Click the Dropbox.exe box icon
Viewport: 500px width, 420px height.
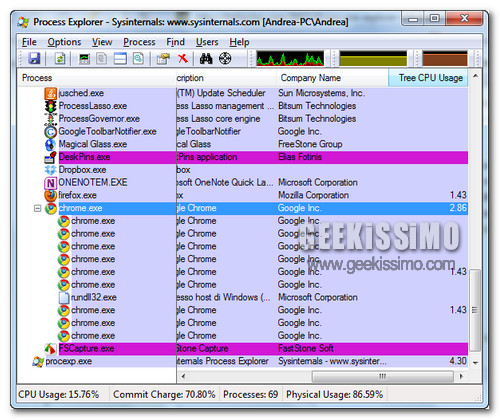coord(50,170)
